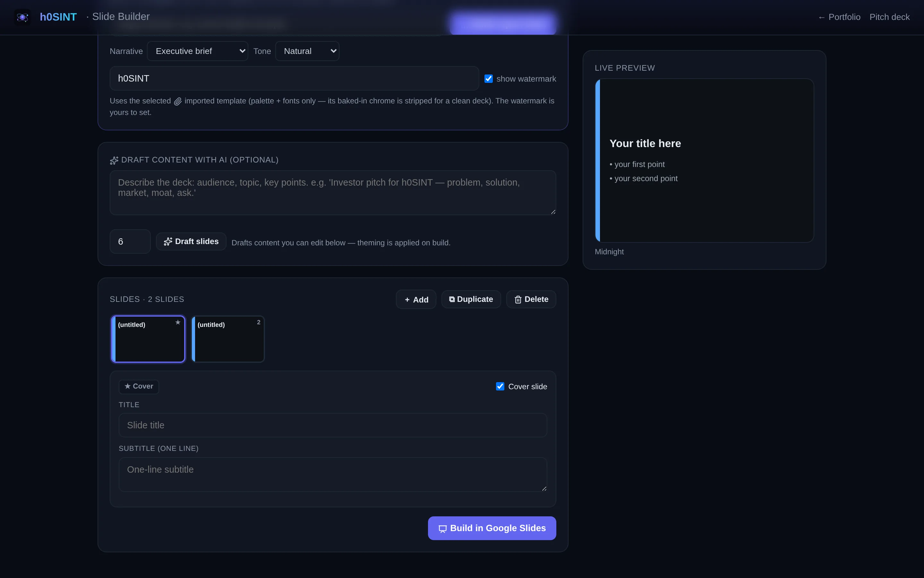Click the Slide Builder header text

[x=121, y=17]
